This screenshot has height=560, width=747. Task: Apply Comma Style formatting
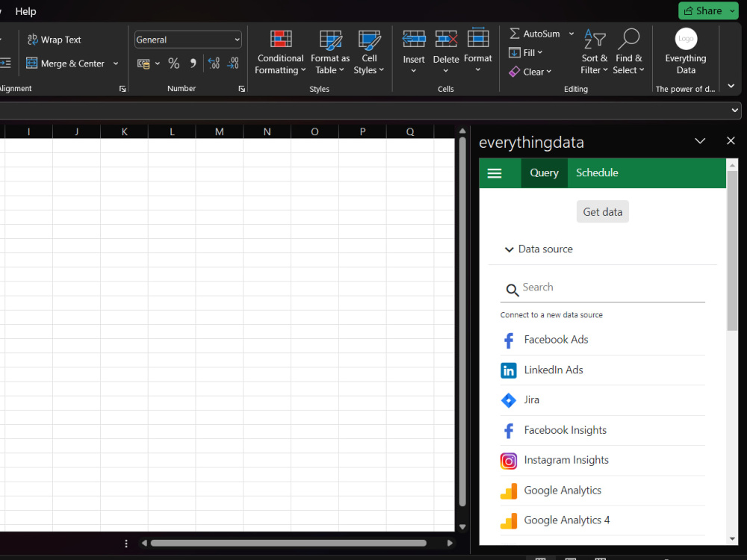coord(193,63)
